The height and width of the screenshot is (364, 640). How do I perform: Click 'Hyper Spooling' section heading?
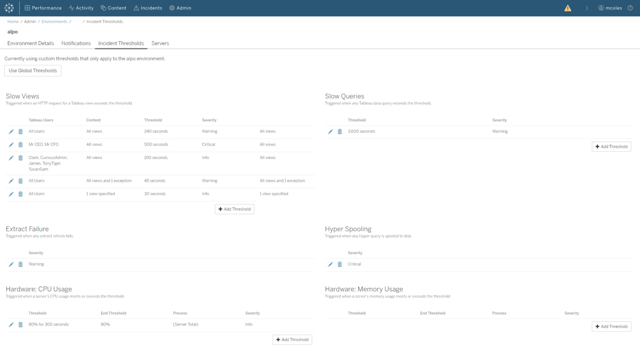tap(348, 229)
